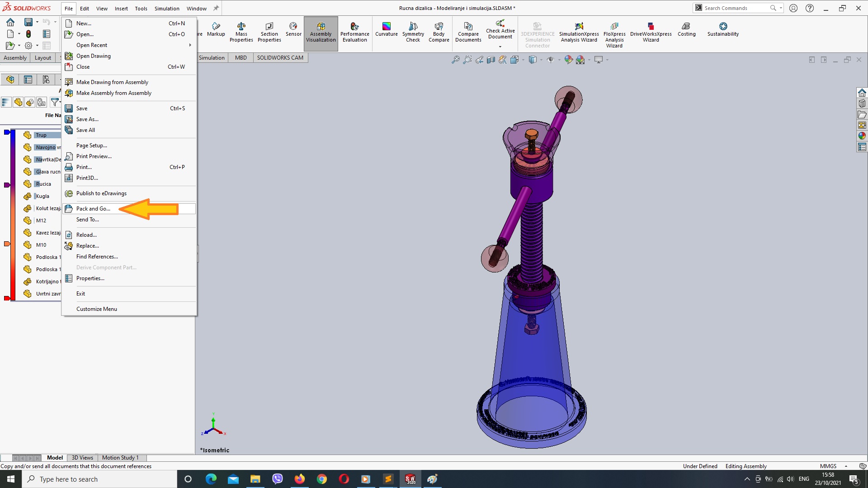Click the purple color slider handle near Rucica

pyautogui.click(x=7, y=185)
